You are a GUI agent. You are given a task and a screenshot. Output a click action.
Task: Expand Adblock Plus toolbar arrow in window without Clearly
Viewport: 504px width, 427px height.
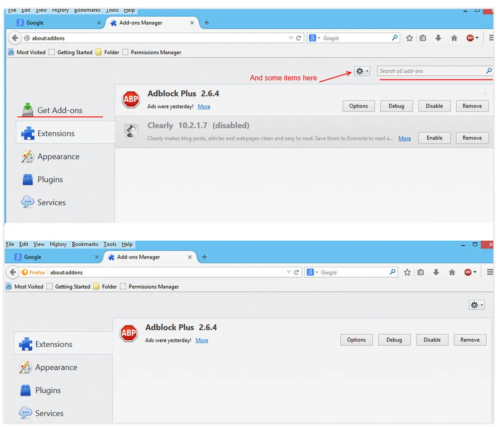(x=475, y=272)
